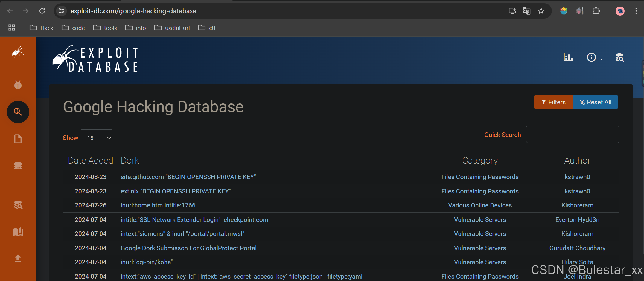Open the manual book sidebar icon
Image resolution: width=644 pixels, height=281 pixels.
(x=18, y=232)
